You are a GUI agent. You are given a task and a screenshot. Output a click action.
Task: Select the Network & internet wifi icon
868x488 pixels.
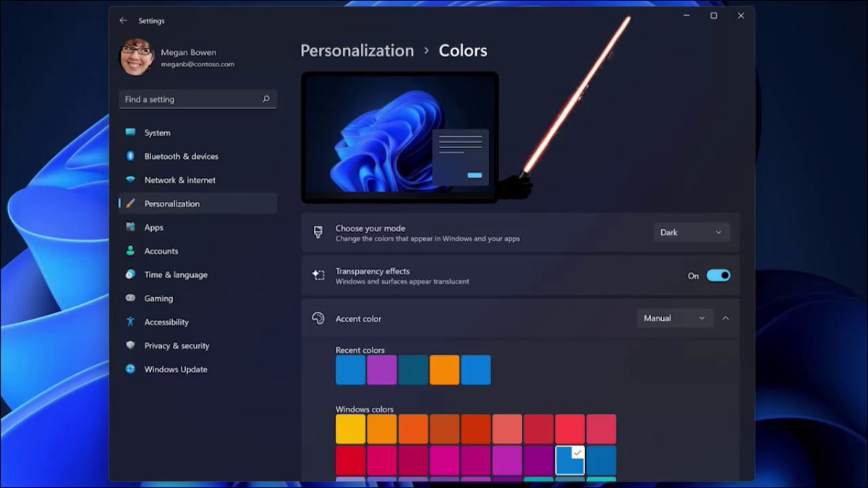[130, 180]
